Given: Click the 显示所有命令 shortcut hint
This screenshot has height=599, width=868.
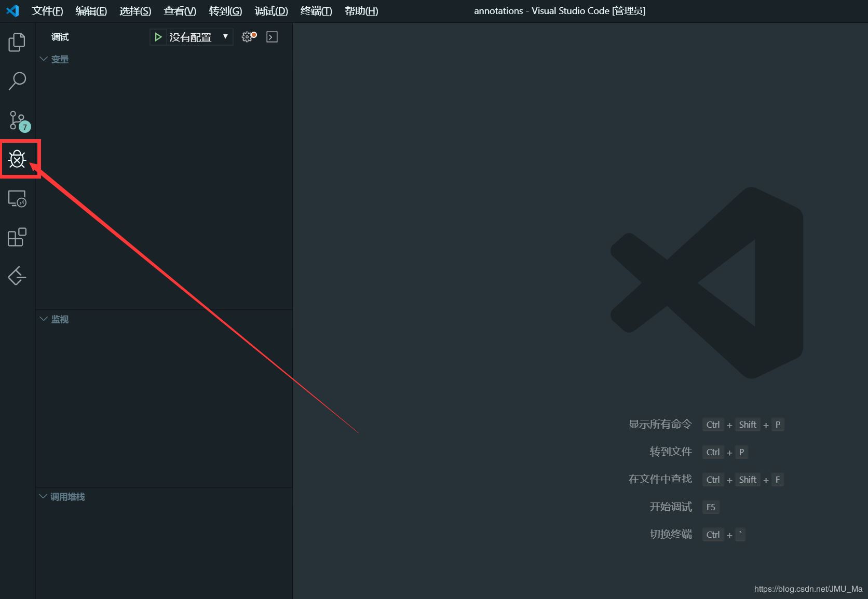Looking at the screenshot, I should click(x=660, y=425).
